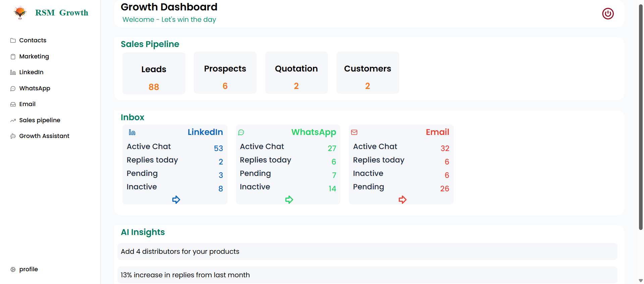This screenshot has width=644, height=284.
Task: Click the WhatsApp icon in the inbox card
Action: tap(241, 132)
